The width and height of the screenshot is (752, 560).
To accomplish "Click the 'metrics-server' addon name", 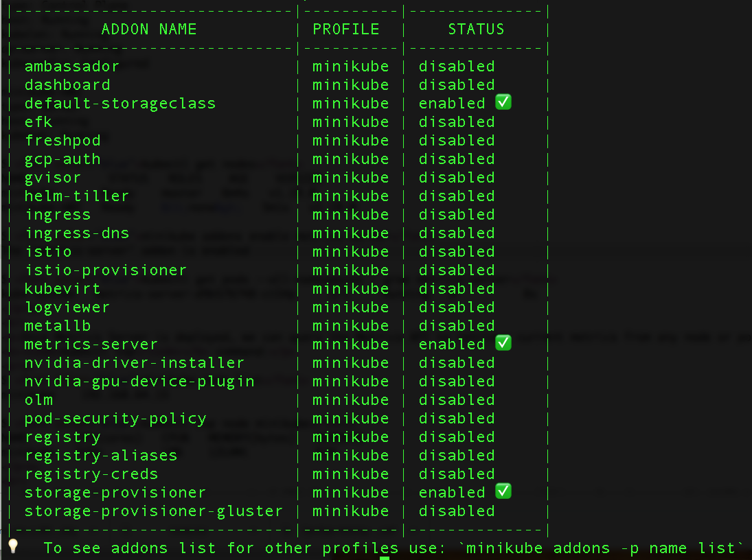I will (x=91, y=345).
